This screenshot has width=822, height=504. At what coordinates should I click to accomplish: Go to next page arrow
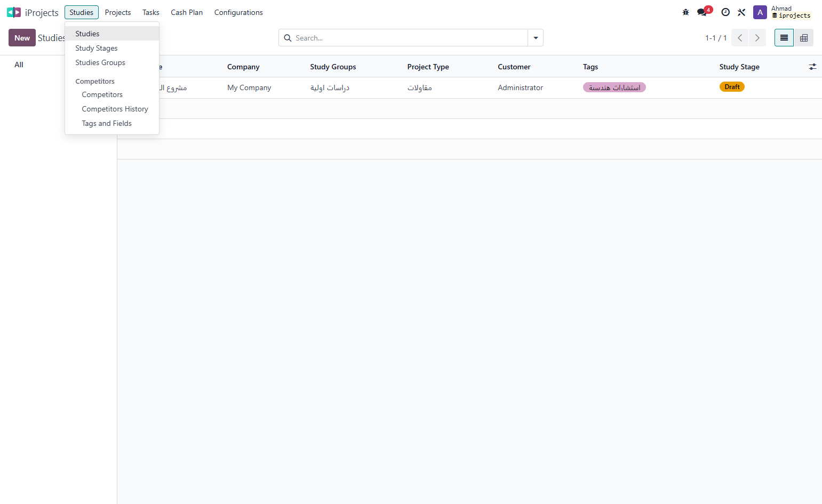click(x=757, y=38)
